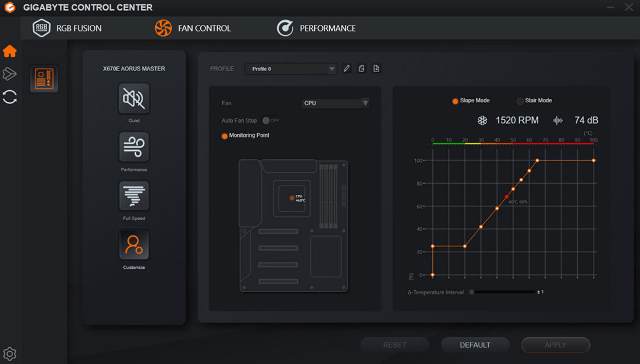Click the Fan Control fan icon
Viewport: 640px width, 364px height.
163,28
